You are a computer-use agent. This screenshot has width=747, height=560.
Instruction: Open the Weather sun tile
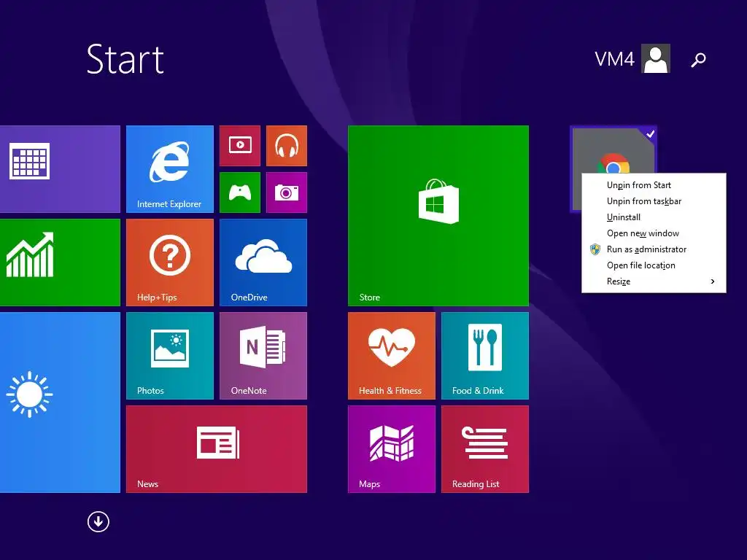pos(60,402)
